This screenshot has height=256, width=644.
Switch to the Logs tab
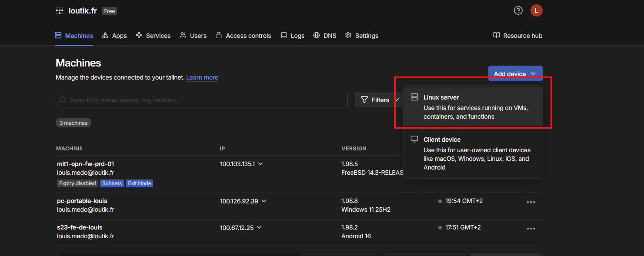tap(293, 36)
